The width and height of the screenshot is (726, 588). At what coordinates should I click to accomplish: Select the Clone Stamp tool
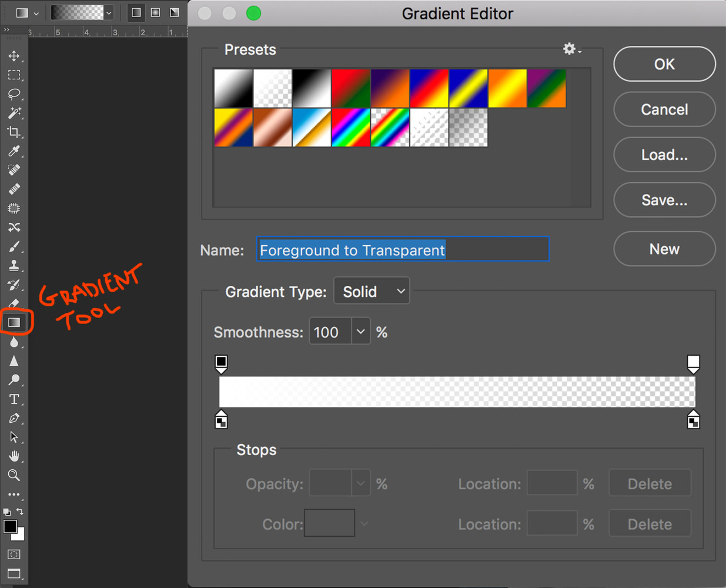pos(14,264)
